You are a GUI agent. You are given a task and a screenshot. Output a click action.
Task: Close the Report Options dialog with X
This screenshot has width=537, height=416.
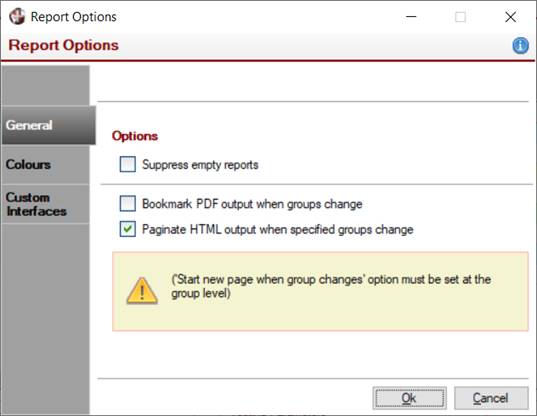pyautogui.click(x=510, y=16)
